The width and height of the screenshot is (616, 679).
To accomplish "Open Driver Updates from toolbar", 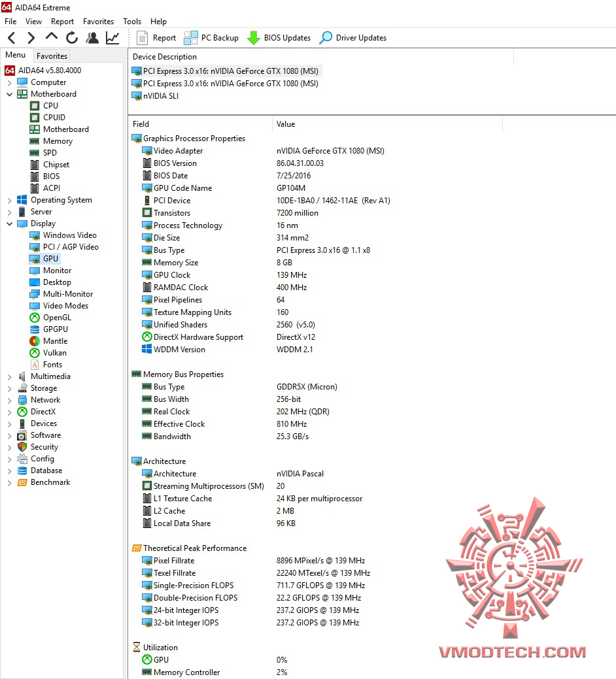I will point(352,38).
